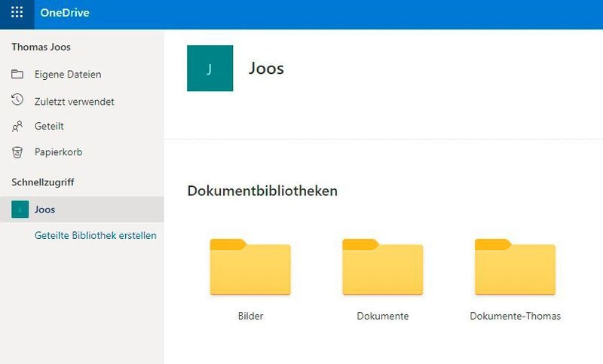Click the Papierkorb recycle bin icon
The image size is (603, 364).
[x=17, y=152]
